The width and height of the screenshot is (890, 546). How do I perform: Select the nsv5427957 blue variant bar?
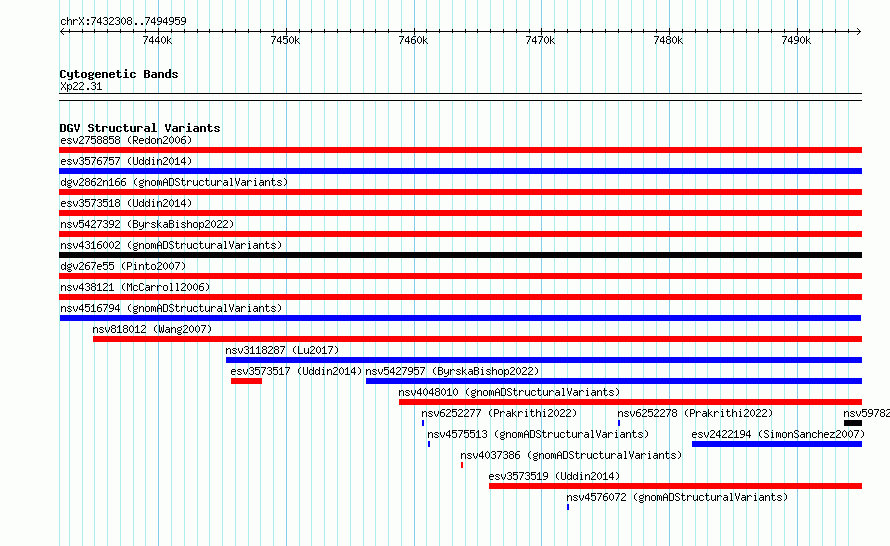tap(614, 381)
